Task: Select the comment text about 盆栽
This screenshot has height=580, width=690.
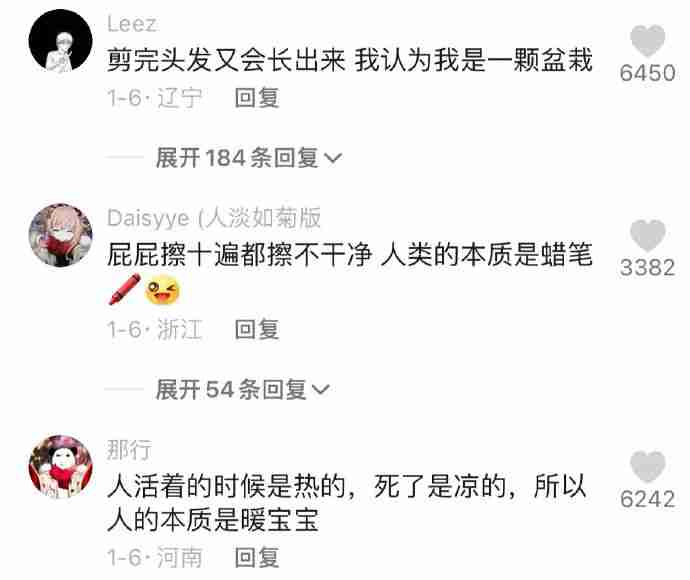Action: pyautogui.click(x=350, y=60)
